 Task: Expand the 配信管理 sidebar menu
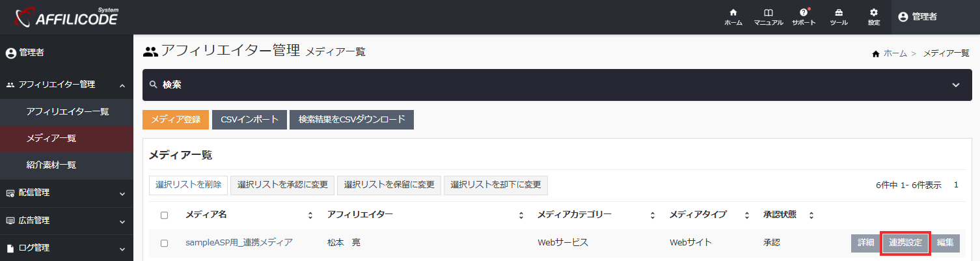click(122, 193)
